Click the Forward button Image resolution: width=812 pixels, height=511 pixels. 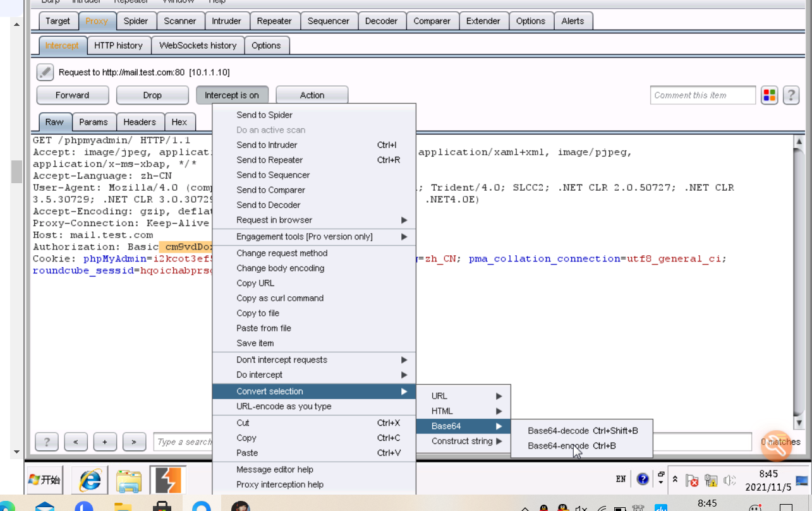pyautogui.click(x=73, y=95)
